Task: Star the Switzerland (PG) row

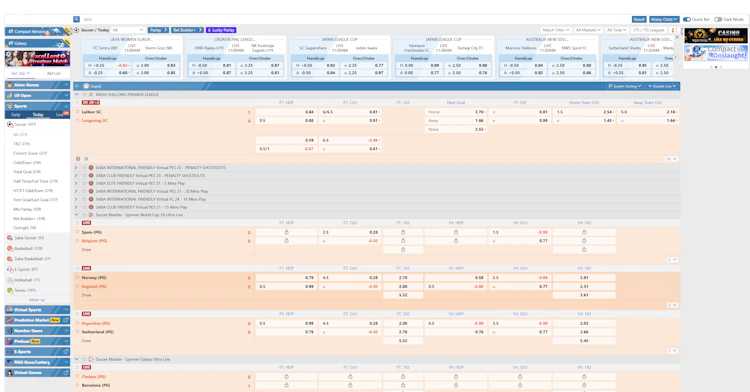Action: (77, 332)
